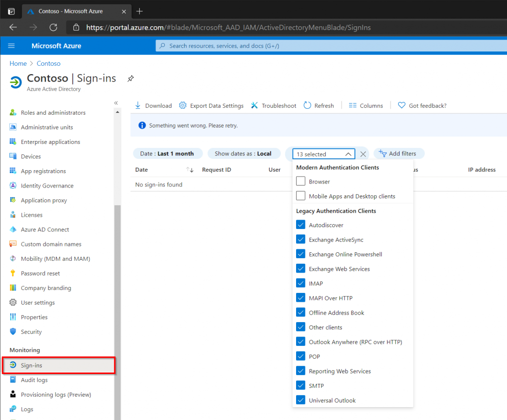Uncheck the IMAP checkbox
This screenshot has width=507, height=420.
(301, 283)
